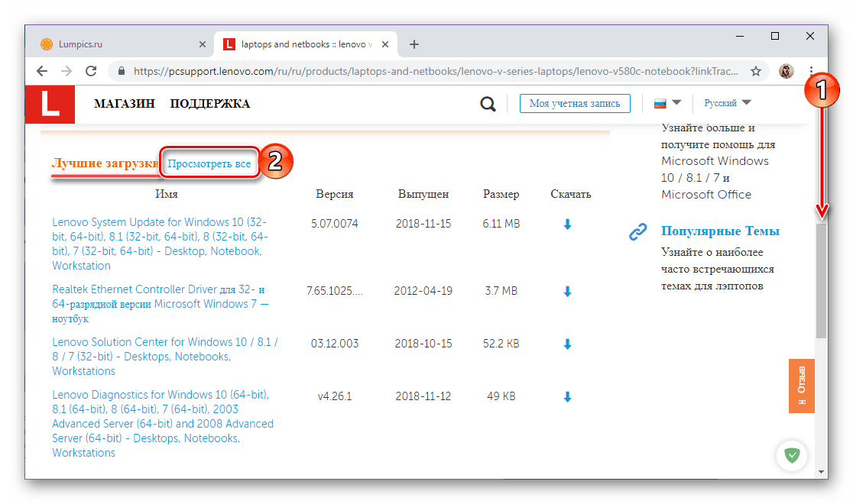Select date 2018-11-15 cell
Viewport: 853px width, 504px height.
(423, 224)
